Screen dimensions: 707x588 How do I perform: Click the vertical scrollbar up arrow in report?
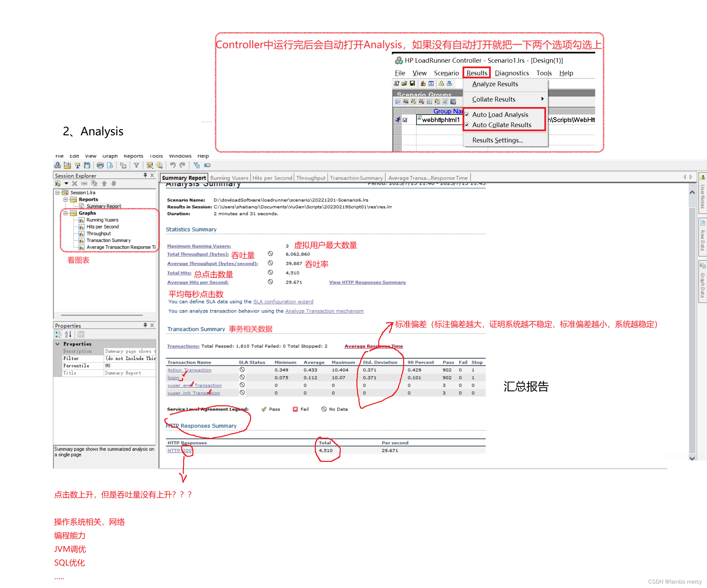(x=692, y=192)
